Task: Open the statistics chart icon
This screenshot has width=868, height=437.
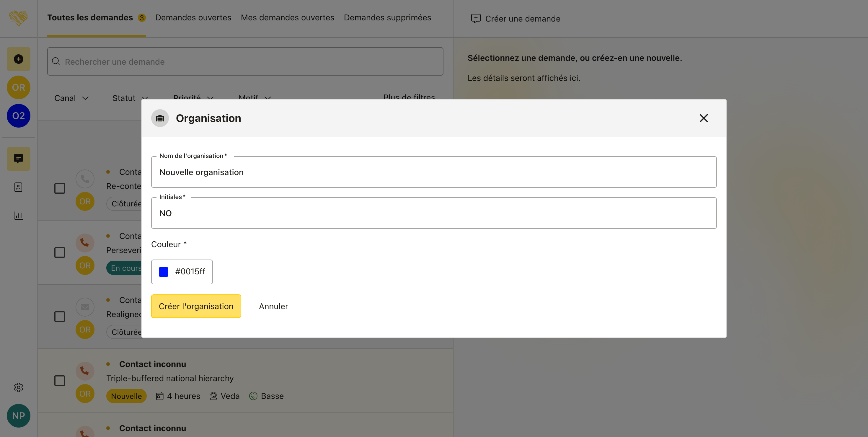Action: (x=19, y=215)
